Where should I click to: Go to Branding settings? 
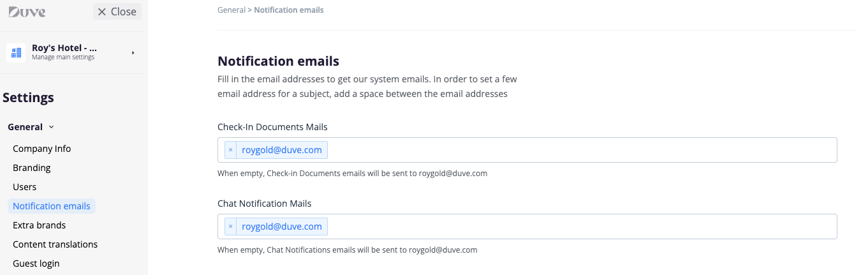[x=32, y=168]
